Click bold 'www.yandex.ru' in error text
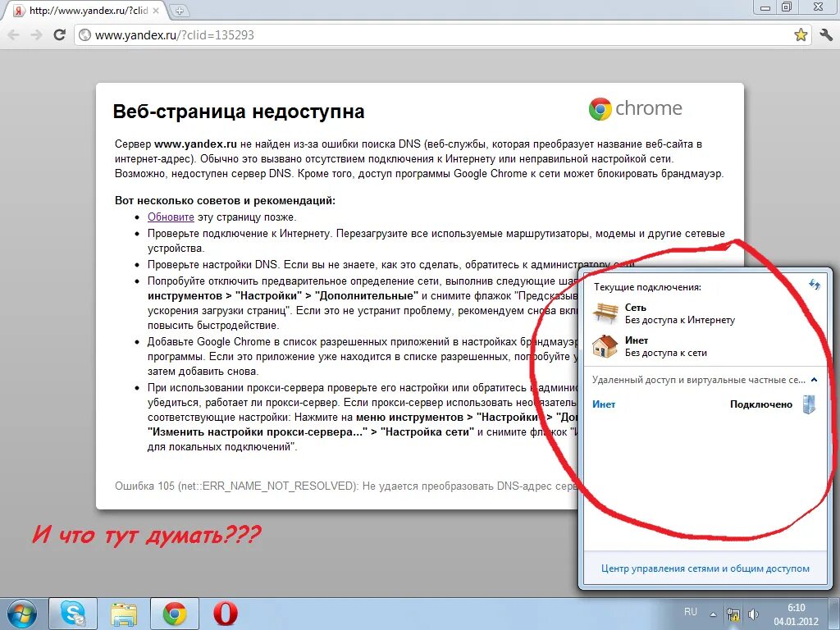Image resolution: width=840 pixels, height=630 pixels. 195,144
